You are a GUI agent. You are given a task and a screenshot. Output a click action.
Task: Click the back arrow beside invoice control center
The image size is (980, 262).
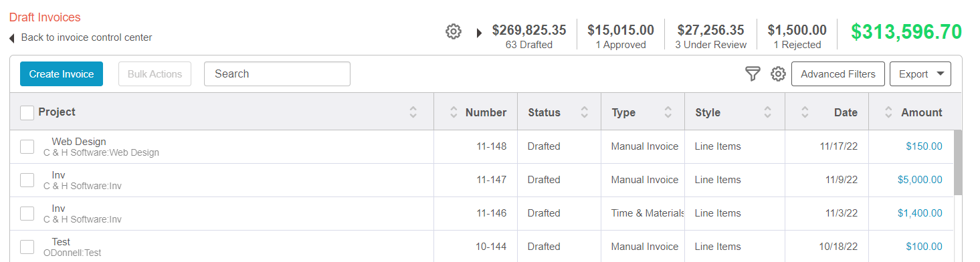[12, 38]
